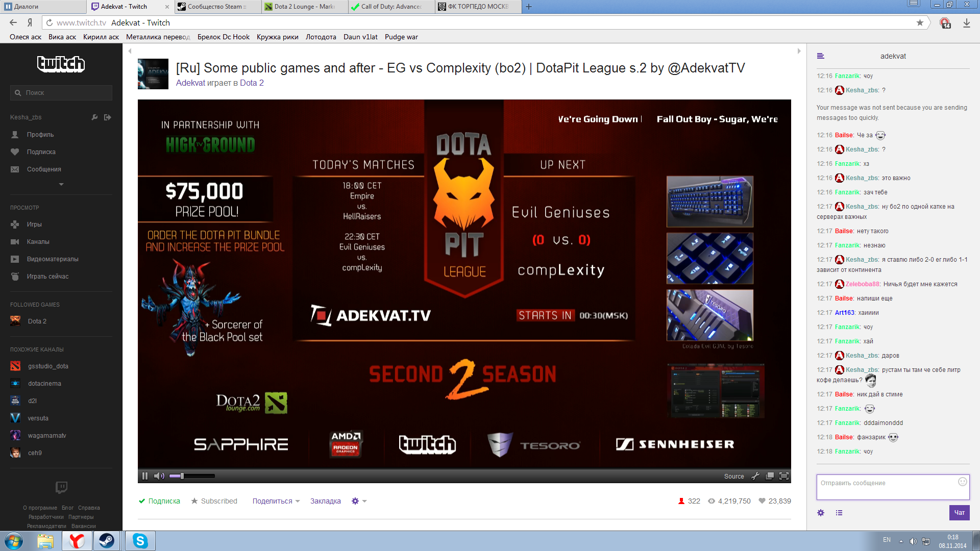Pop out the video player

coord(770,476)
